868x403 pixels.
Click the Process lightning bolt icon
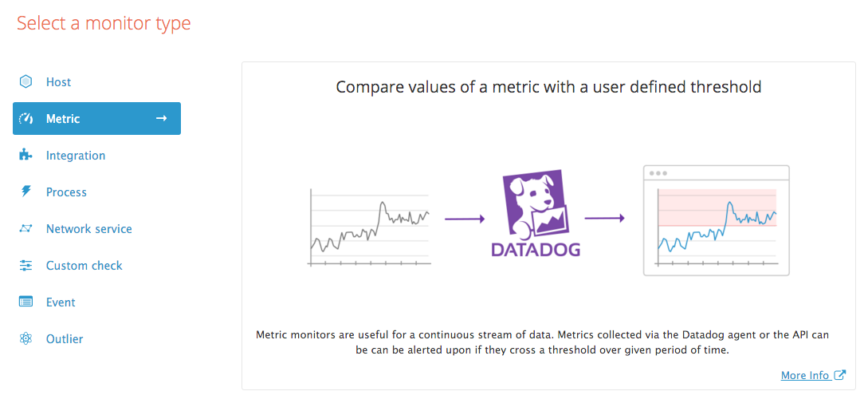(26, 192)
